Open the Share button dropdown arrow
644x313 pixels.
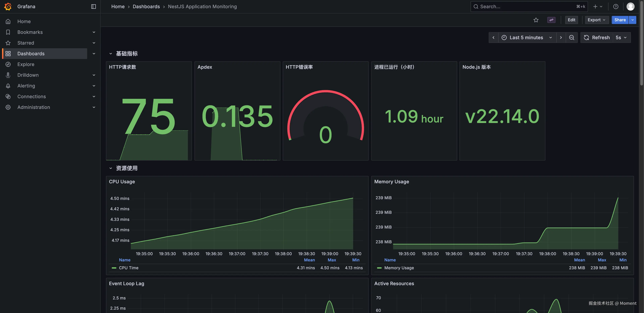632,20
